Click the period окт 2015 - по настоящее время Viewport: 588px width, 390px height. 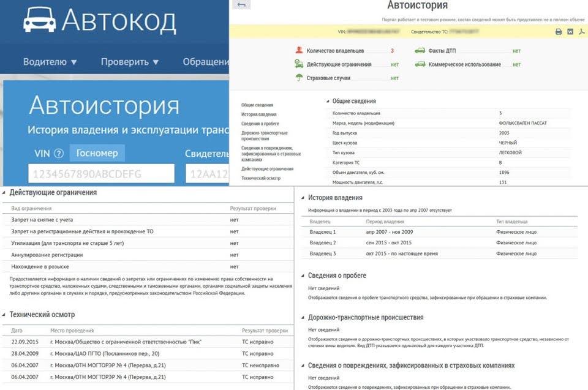click(x=402, y=253)
